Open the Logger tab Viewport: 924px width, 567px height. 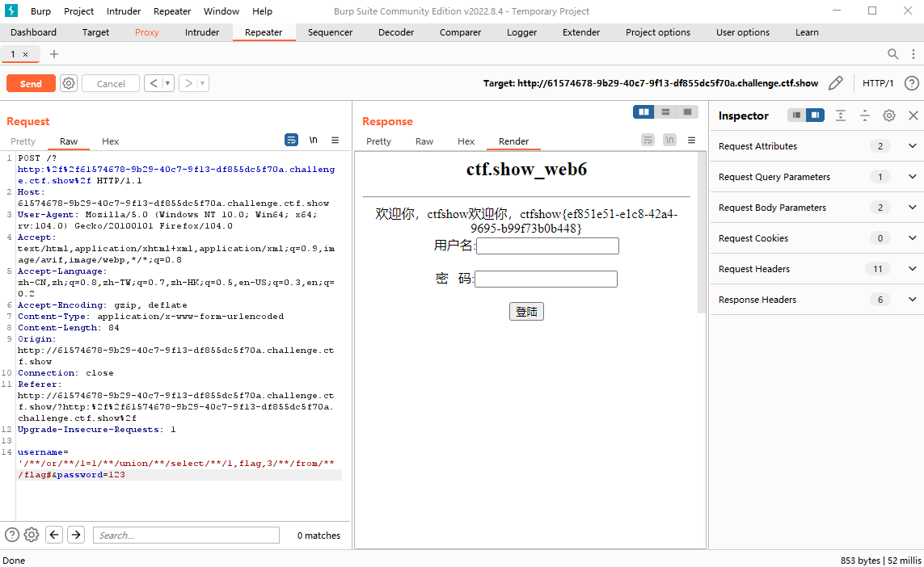point(521,32)
